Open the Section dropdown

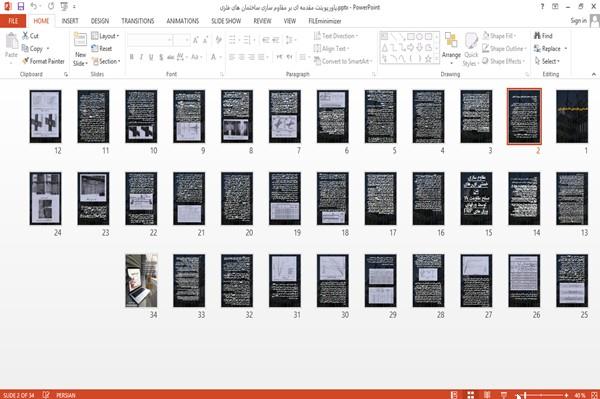point(106,61)
